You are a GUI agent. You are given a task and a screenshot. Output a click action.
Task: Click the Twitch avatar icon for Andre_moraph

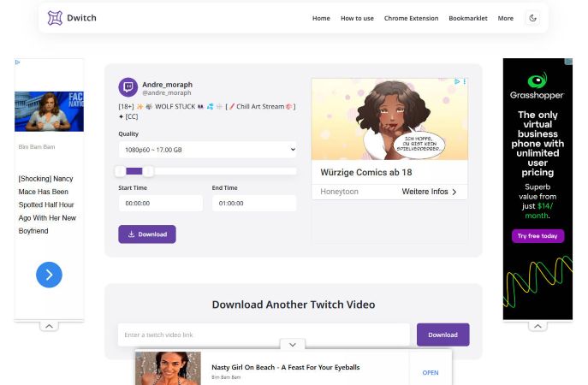point(128,87)
